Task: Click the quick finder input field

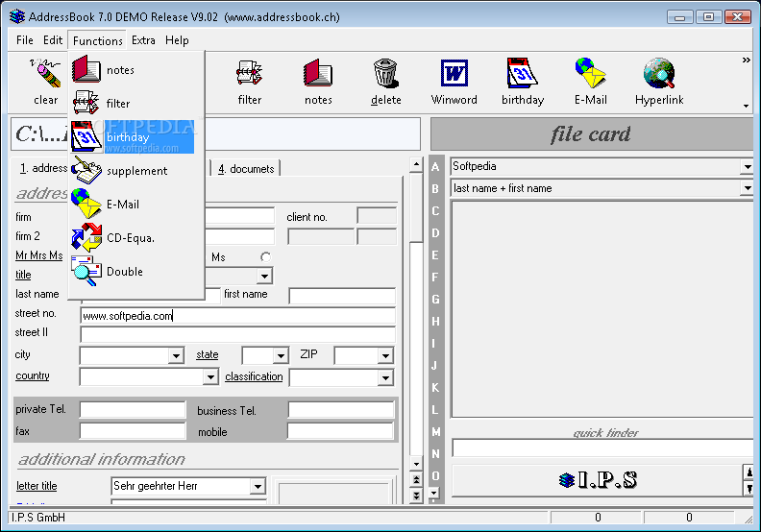Action: [602, 448]
